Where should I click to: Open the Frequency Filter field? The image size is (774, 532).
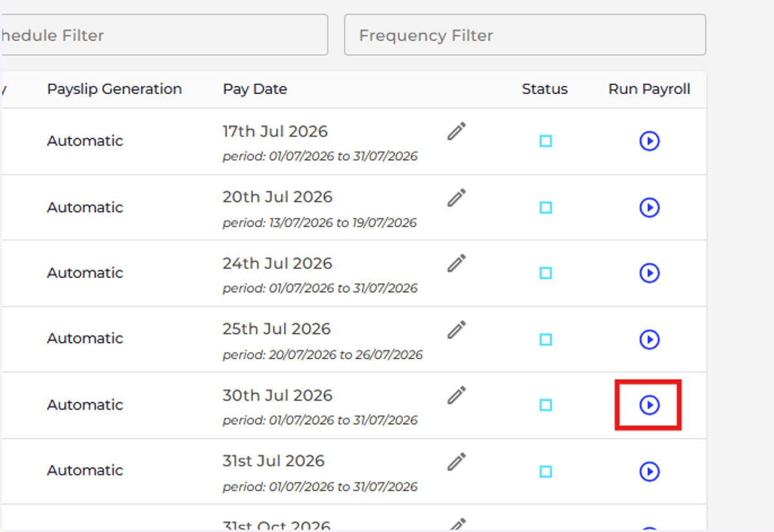[525, 35]
